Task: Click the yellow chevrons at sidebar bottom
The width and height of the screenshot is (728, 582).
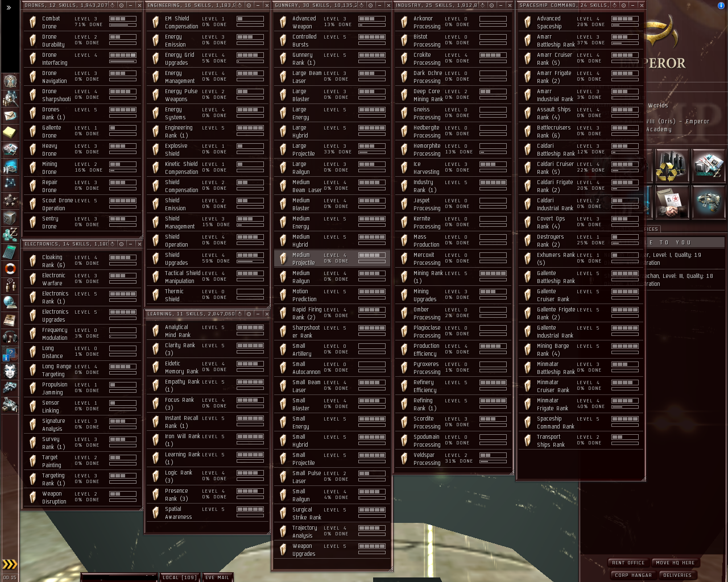Action: 10,564
